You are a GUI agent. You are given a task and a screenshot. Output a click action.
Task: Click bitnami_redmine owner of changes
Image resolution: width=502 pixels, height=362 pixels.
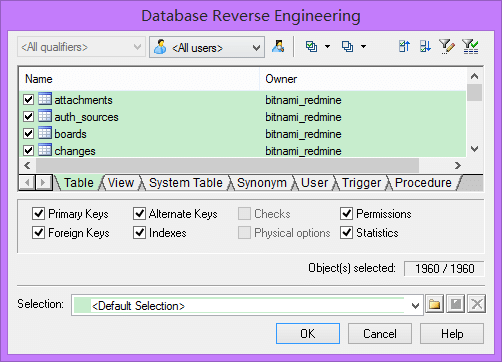tap(303, 151)
